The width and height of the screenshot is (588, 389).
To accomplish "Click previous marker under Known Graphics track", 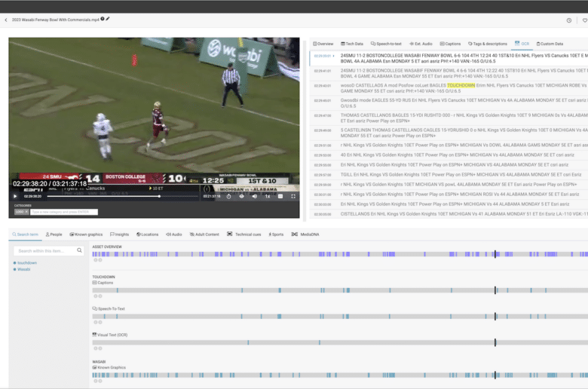I will click(95, 381).
